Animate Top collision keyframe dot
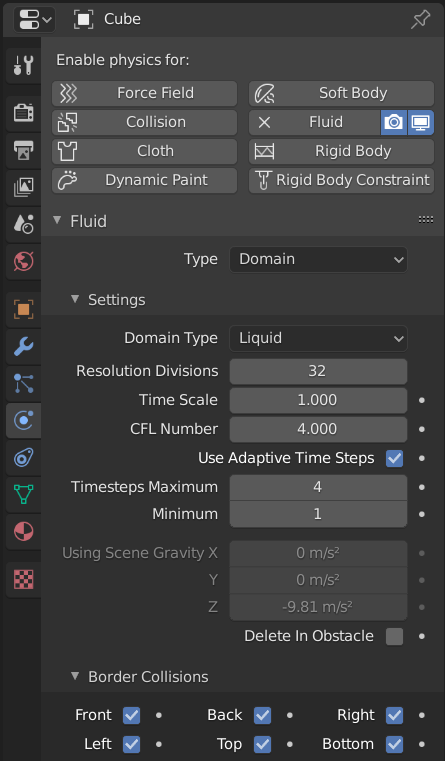 coord(290,744)
